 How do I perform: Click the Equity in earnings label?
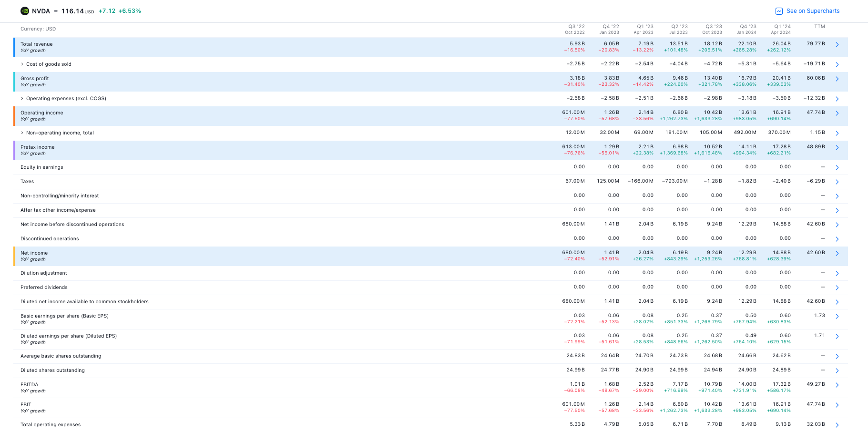(x=42, y=167)
